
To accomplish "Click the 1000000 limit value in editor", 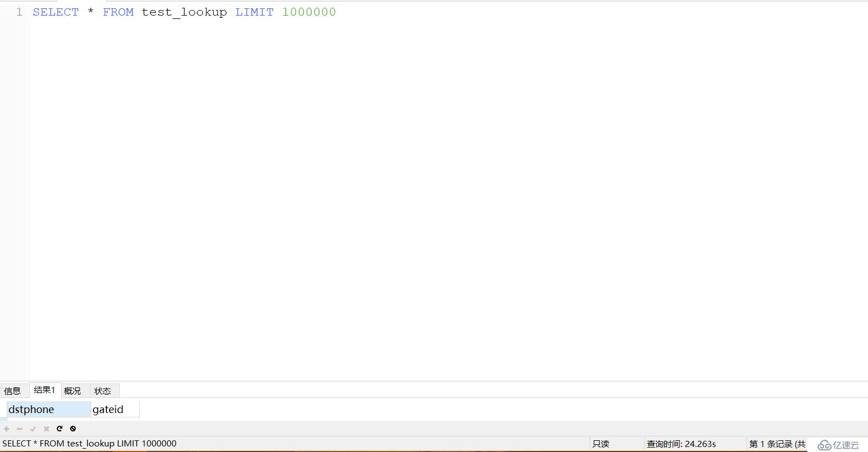I will (x=309, y=12).
